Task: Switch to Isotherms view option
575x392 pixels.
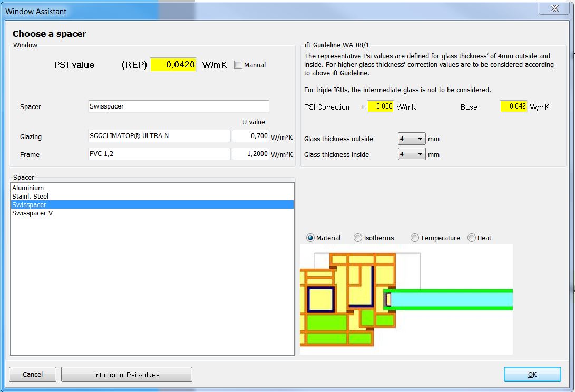Action: click(x=358, y=238)
